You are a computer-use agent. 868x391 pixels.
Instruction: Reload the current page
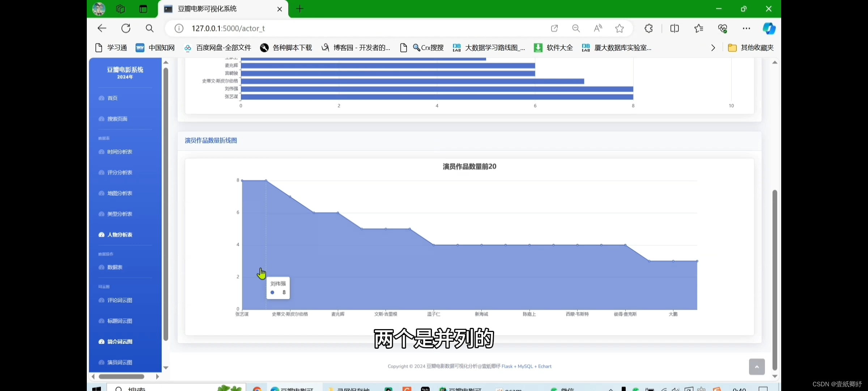click(x=126, y=28)
